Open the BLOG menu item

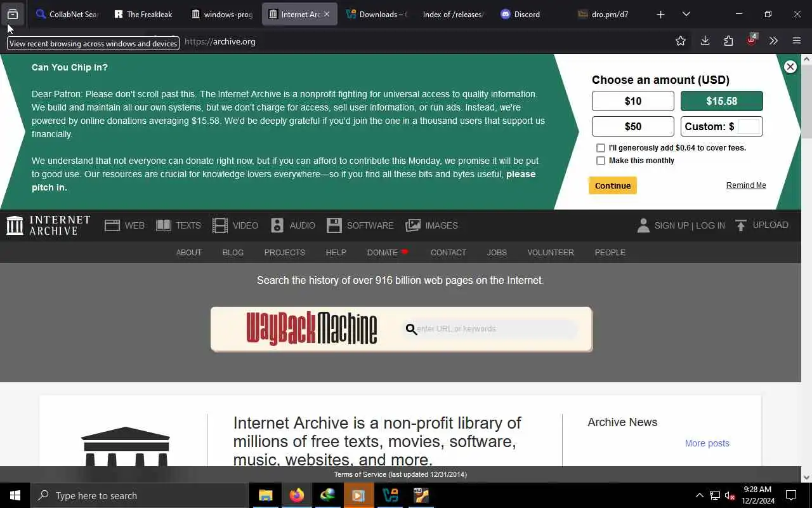(233, 252)
